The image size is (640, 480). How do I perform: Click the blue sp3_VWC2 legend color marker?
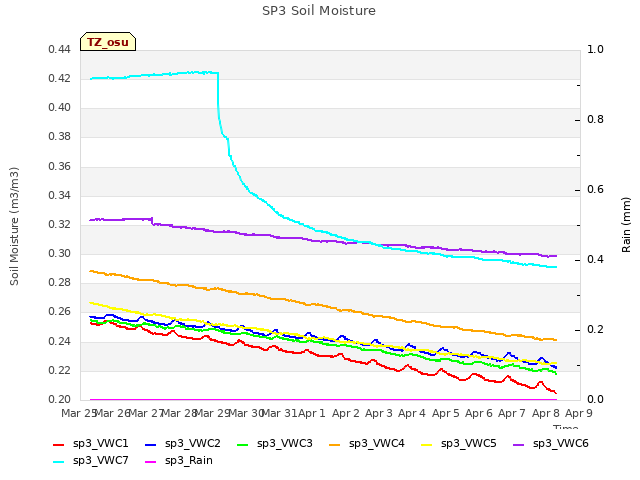[151, 445]
